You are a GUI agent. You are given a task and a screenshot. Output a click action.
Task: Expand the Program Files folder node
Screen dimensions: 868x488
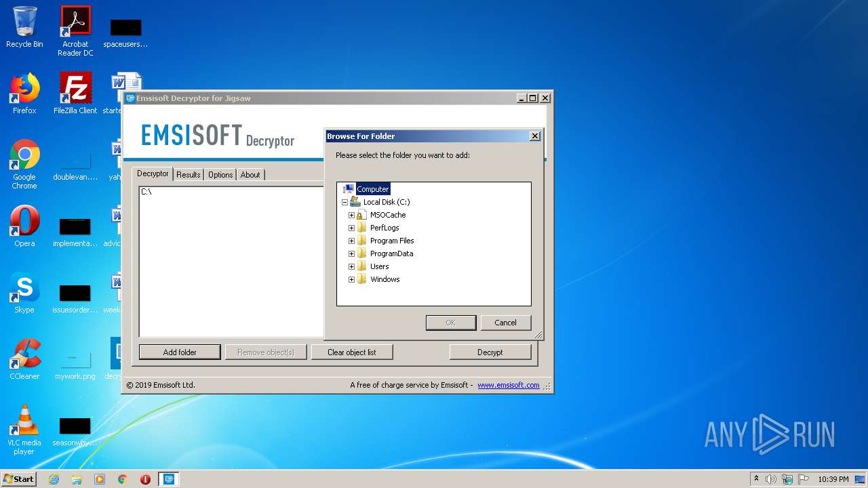[x=351, y=241]
